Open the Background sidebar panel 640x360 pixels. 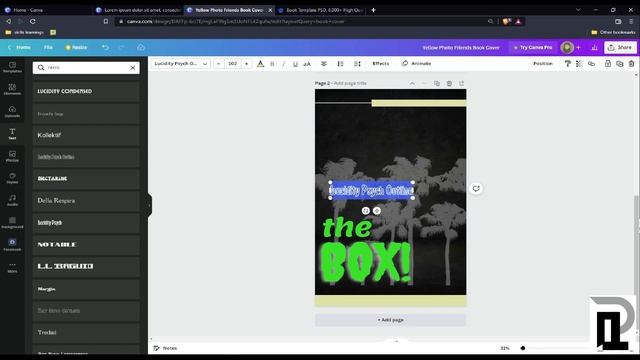pos(12,222)
